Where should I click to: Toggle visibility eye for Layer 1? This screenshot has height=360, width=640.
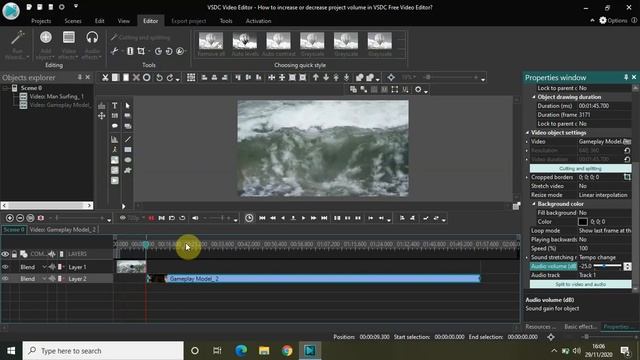pos(5,267)
